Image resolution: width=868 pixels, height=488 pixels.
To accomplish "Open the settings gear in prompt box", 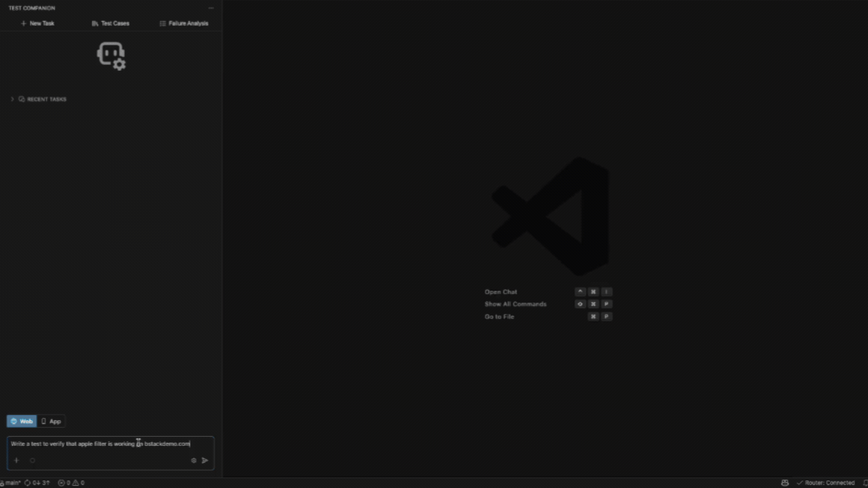I will (x=193, y=460).
